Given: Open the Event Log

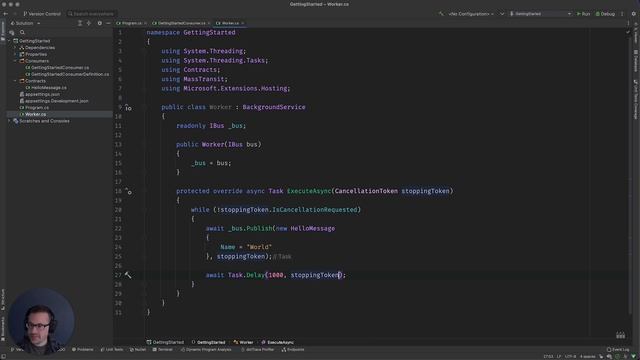Looking at the screenshot, I should 618,349.
